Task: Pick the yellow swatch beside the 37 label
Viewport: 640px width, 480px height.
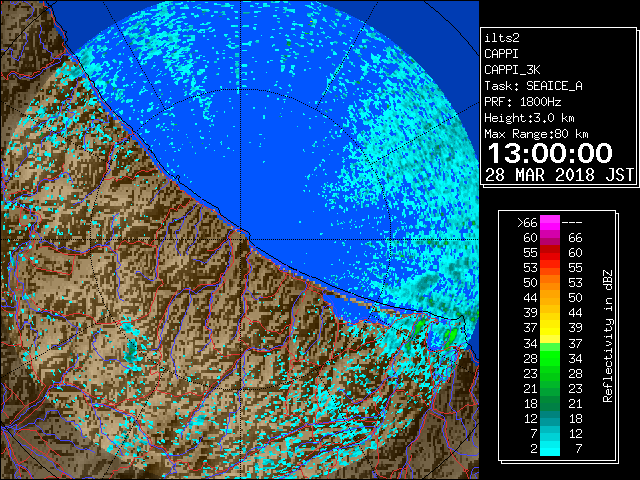Action: point(550,328)
